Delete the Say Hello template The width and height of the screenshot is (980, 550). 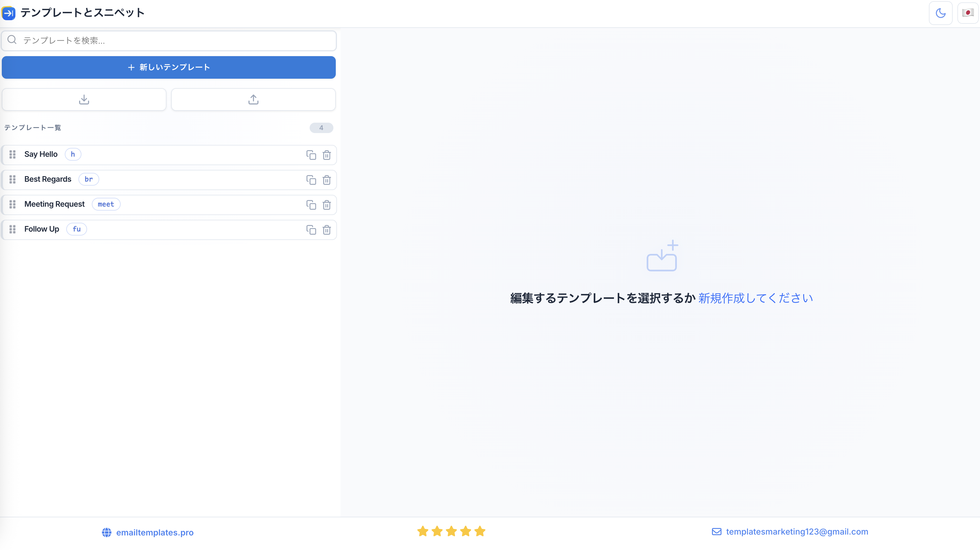[x=326, y=155]
